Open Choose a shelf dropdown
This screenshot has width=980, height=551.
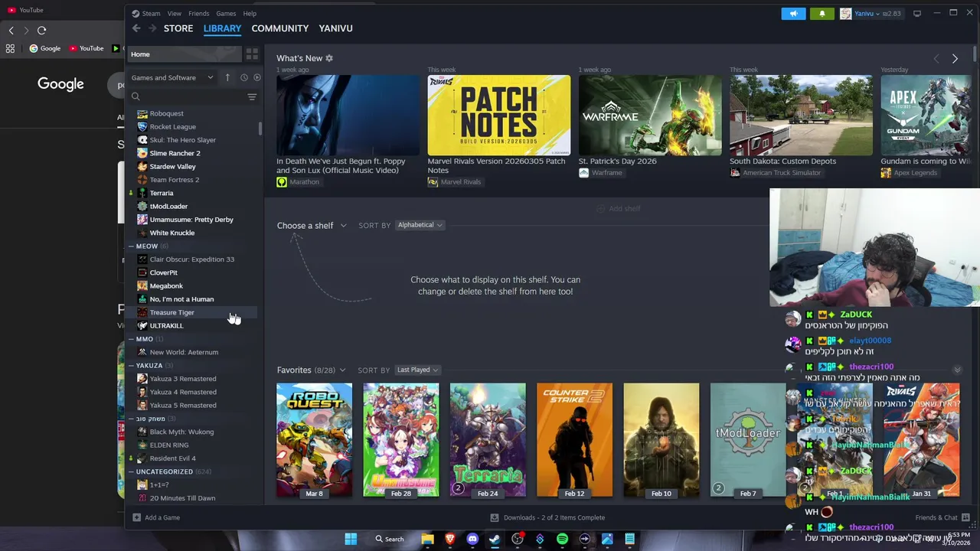coord(312,226)
